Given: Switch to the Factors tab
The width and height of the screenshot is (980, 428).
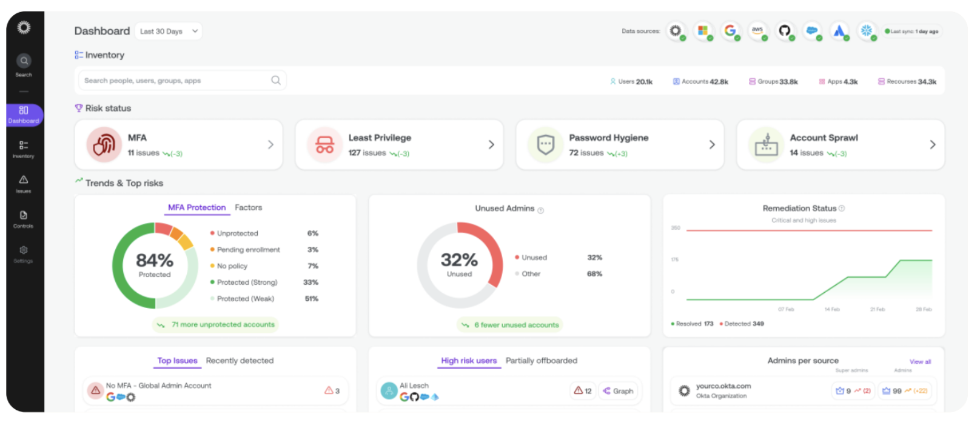Looking at the screenshot, I should pyautogui.click(x=249, y=208).
